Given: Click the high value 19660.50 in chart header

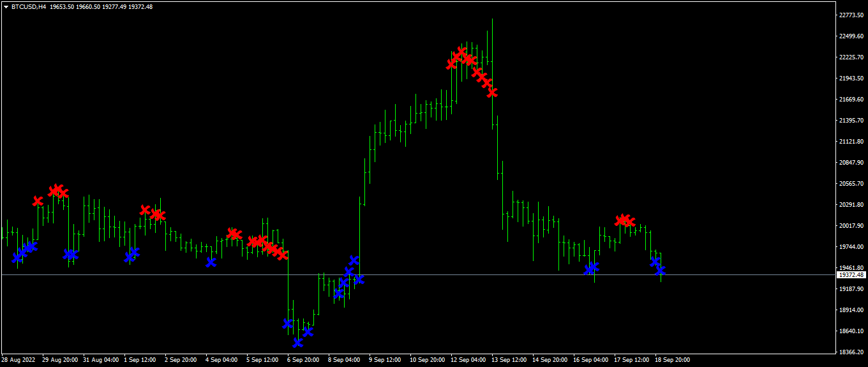Looking at the screenshot, I should pos(88,6).
